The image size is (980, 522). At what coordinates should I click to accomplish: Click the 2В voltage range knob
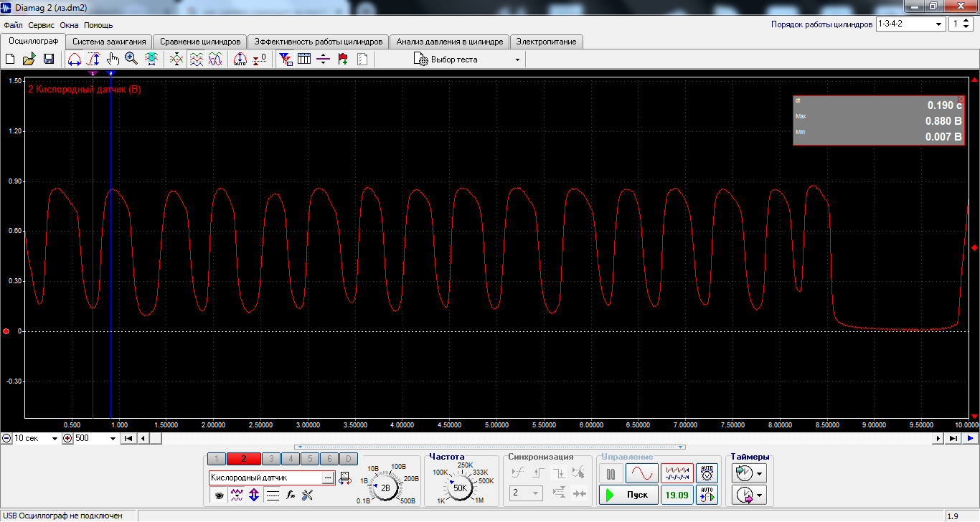(x=385, y=488)
